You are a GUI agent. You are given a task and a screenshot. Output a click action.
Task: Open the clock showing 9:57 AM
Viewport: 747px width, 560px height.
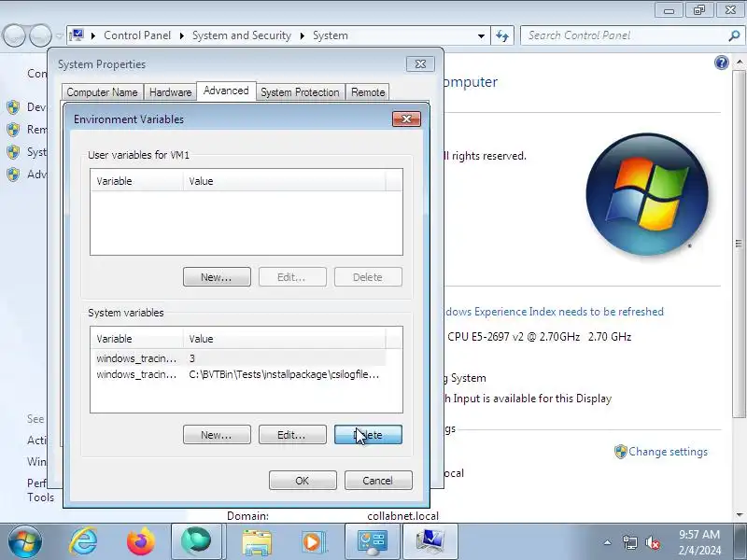click(699, 542)
